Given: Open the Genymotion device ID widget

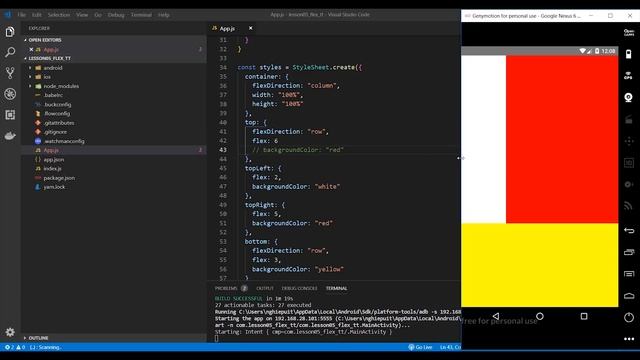Looking at the screenshot, I should 629,163.
